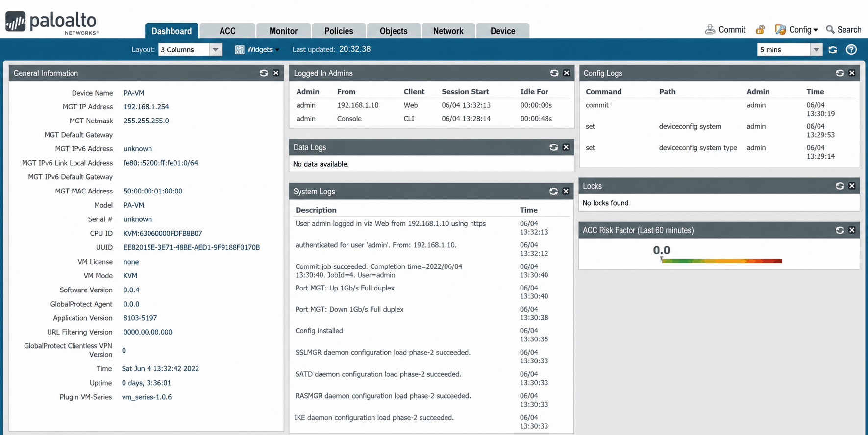Viewport: 868px width, 435px height.
Task: Refresh the General Information widget
Action: [264, 73]
